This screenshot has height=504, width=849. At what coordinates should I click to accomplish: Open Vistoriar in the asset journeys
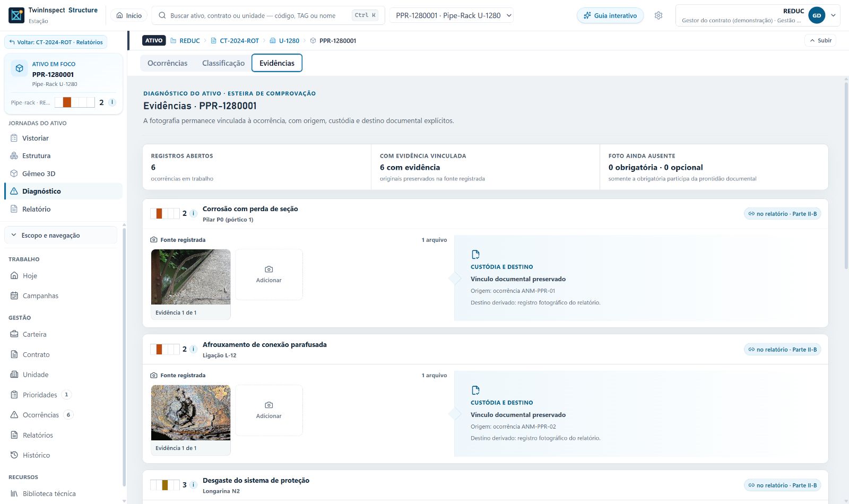click(x=63, y=138)
